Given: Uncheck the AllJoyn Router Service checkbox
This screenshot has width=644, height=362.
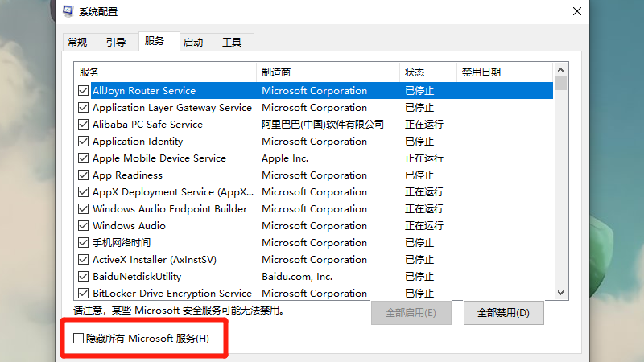Looking at the screenshot, I should [84, 91].
